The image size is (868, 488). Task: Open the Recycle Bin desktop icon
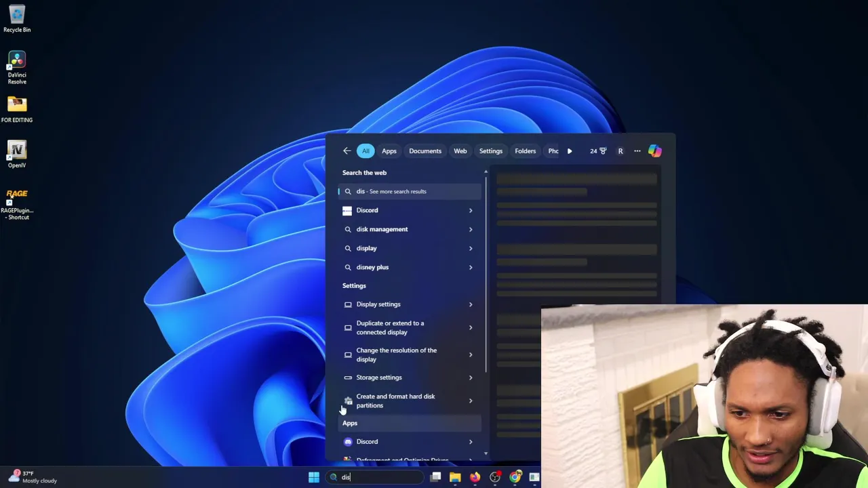pos(17,19)
